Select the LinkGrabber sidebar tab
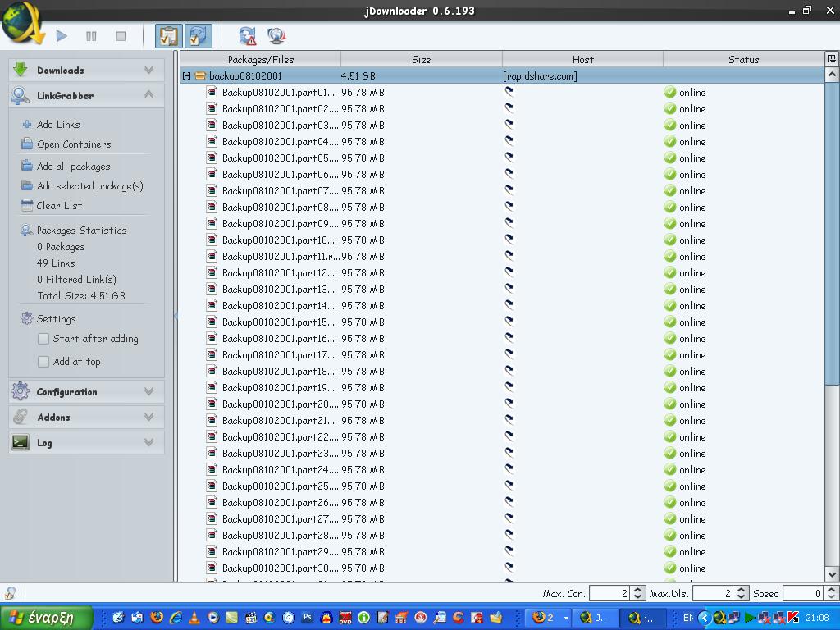This screenshot has width=840, height=630. tap(85, 95)
